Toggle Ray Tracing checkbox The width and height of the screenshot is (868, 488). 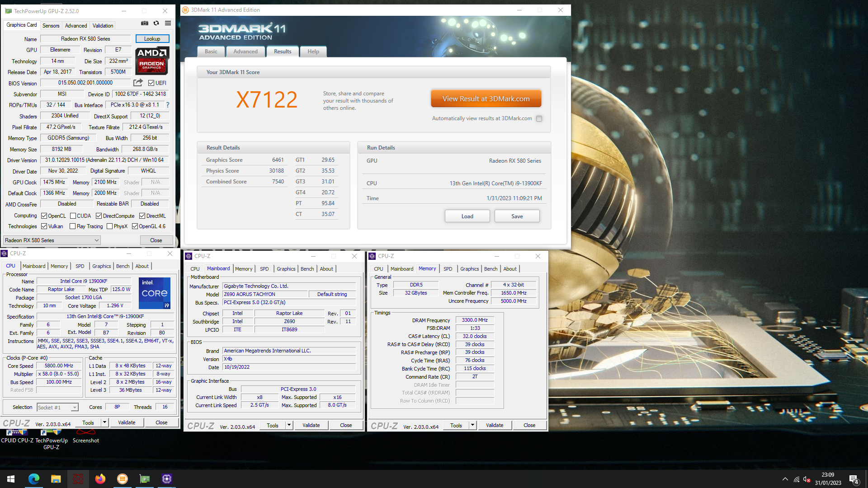pos(72,226)
